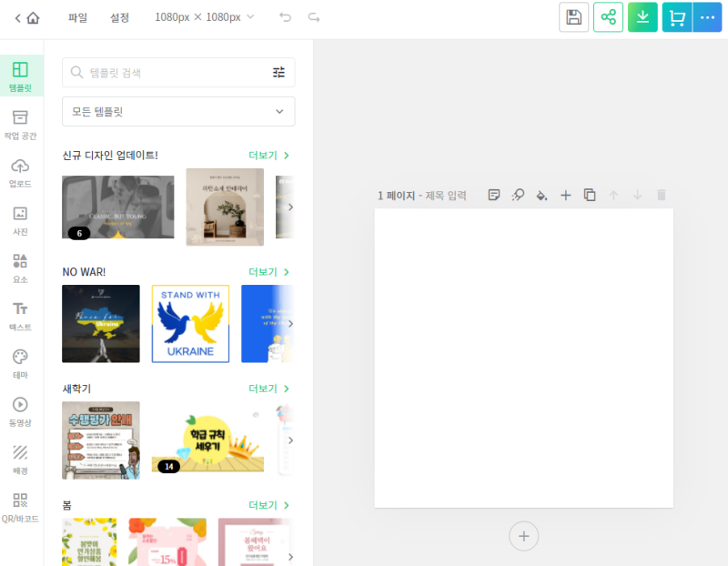This screenshot has height=566, width=728.
Task: Open the 텍스트 panel in the sidebar
Action: point(20,315)
